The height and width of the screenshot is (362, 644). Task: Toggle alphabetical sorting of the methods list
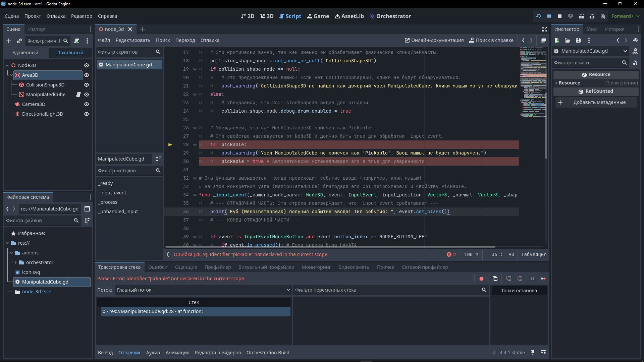click(x=158, y=159)
